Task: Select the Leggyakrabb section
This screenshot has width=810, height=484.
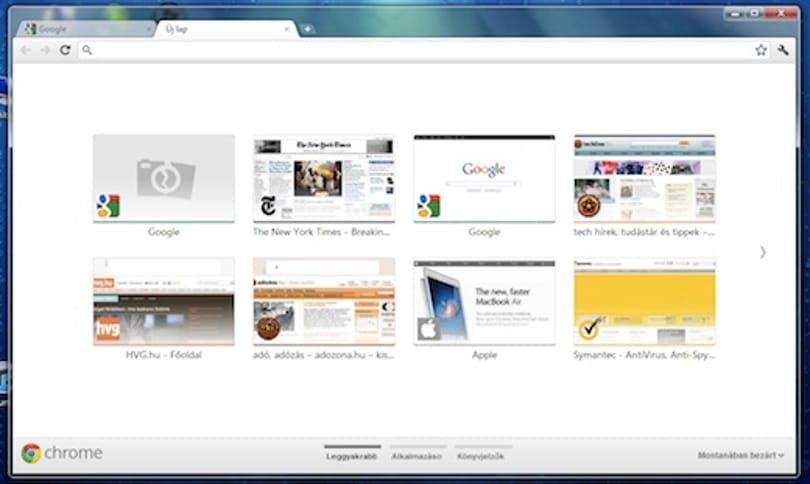Action: (x=352, y=452)
